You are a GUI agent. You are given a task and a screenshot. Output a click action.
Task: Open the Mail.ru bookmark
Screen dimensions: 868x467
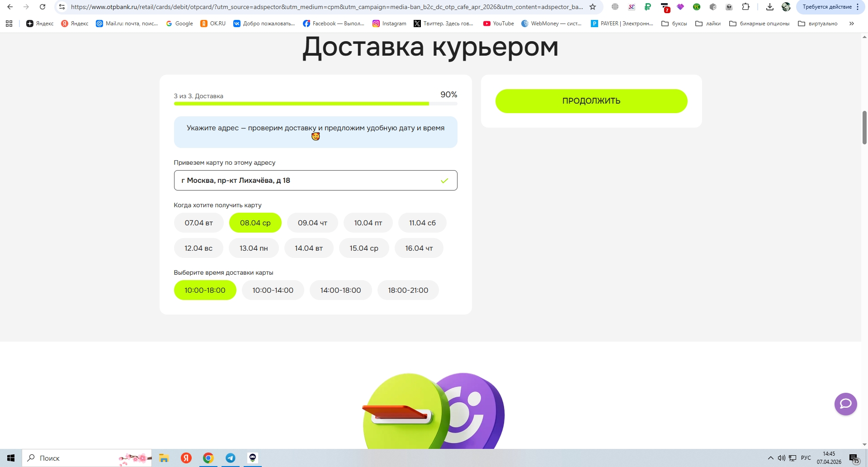(x=127, y=24)
